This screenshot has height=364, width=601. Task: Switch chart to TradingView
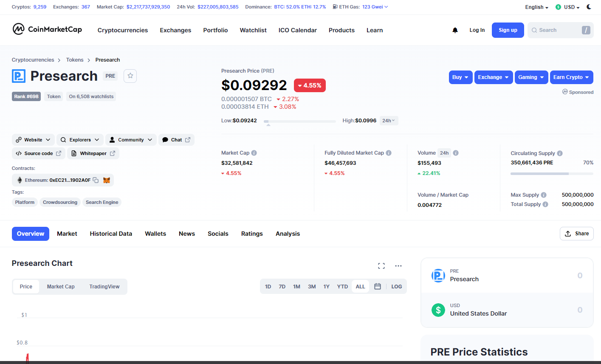tap(104, 287)
